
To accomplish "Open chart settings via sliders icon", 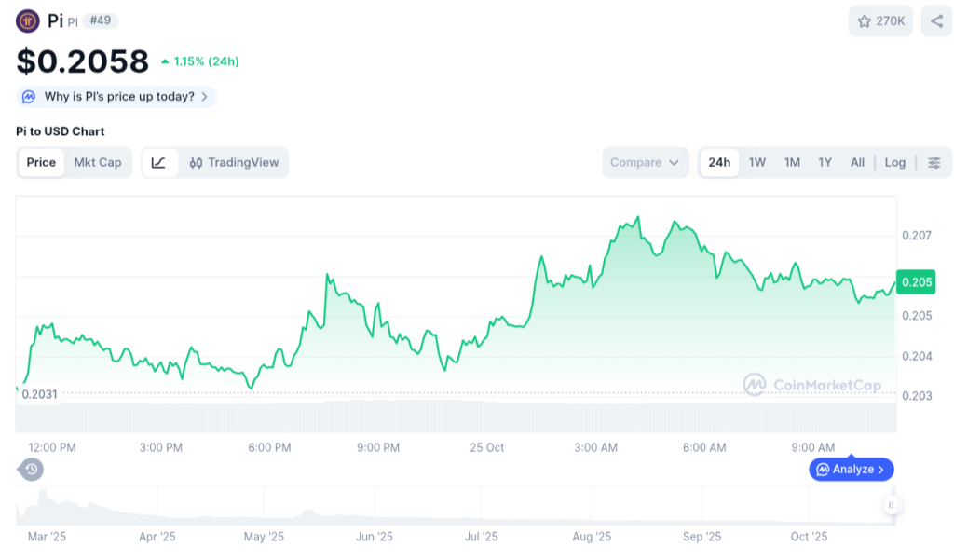I will point(934,162).
